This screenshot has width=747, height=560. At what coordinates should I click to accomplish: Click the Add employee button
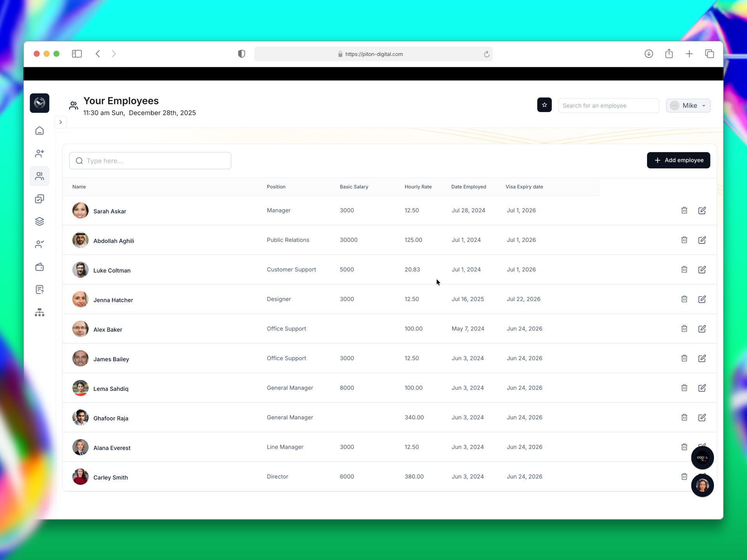(679, 160)
